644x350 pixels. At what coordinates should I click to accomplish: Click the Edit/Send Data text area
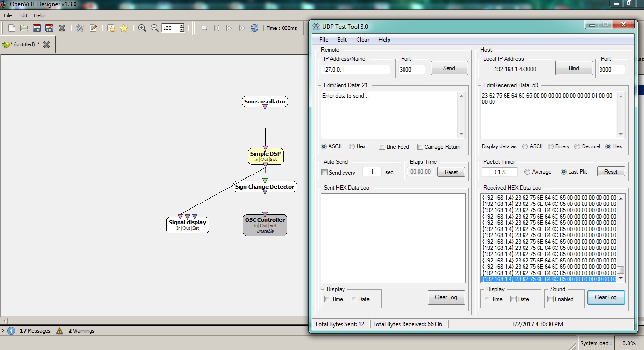[389, 115]
